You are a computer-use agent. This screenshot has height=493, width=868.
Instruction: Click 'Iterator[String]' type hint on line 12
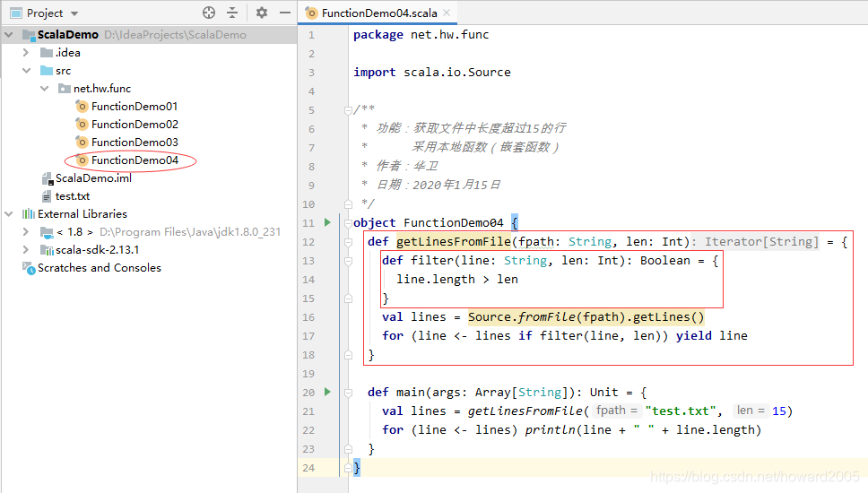click(761, 242)
